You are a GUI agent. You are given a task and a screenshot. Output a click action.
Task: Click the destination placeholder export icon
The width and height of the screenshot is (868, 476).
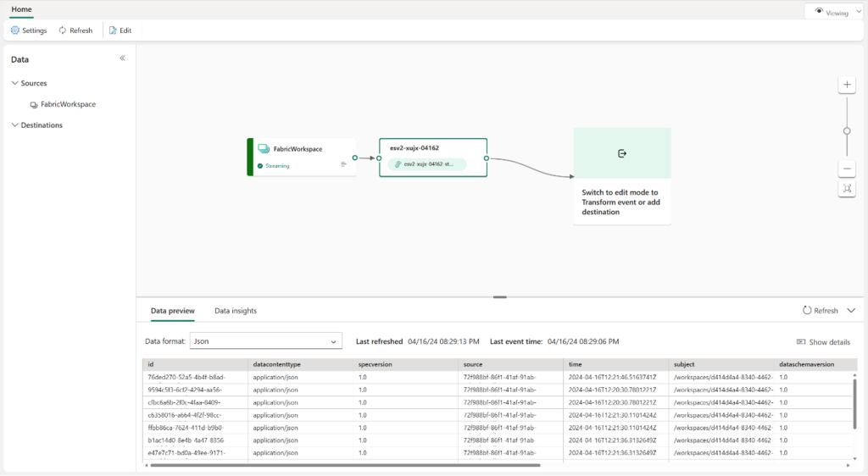coord(622,153)
